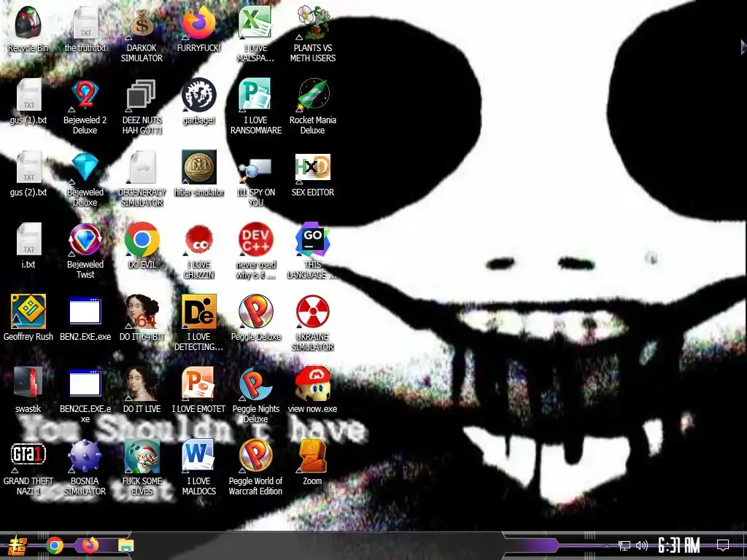Open the Recycle Bin desktop icon
This screenshot has width=747, height=560.
(x=28, y=23)
